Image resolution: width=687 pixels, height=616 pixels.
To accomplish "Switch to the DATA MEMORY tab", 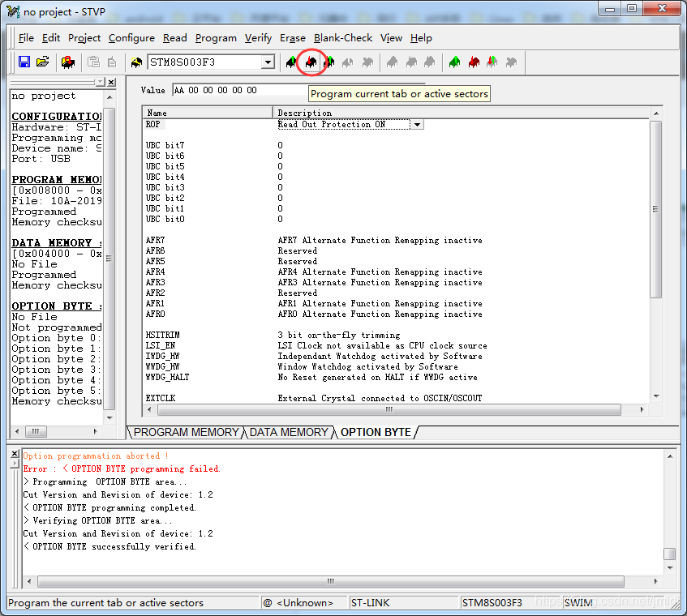I will coord(289,432).
